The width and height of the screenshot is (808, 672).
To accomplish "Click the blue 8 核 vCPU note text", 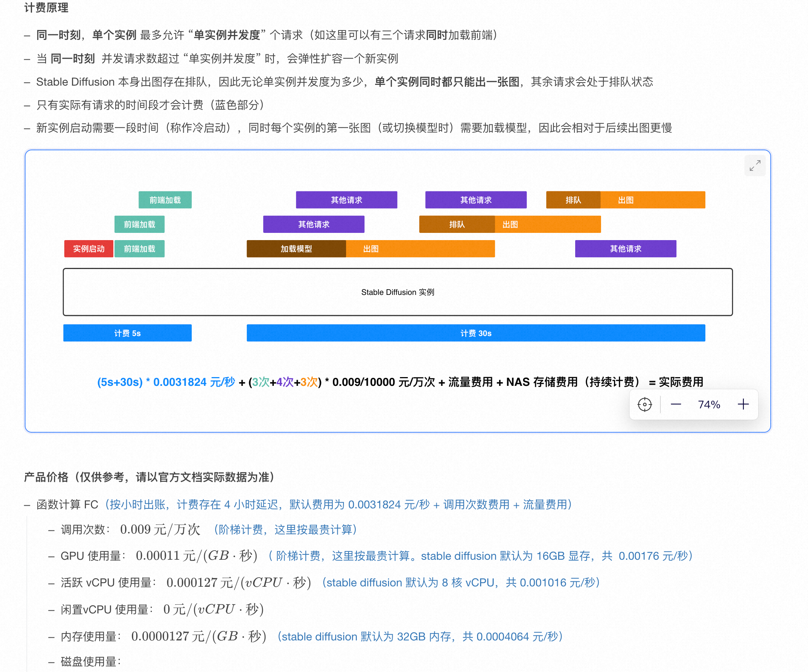I will [461, 583].
